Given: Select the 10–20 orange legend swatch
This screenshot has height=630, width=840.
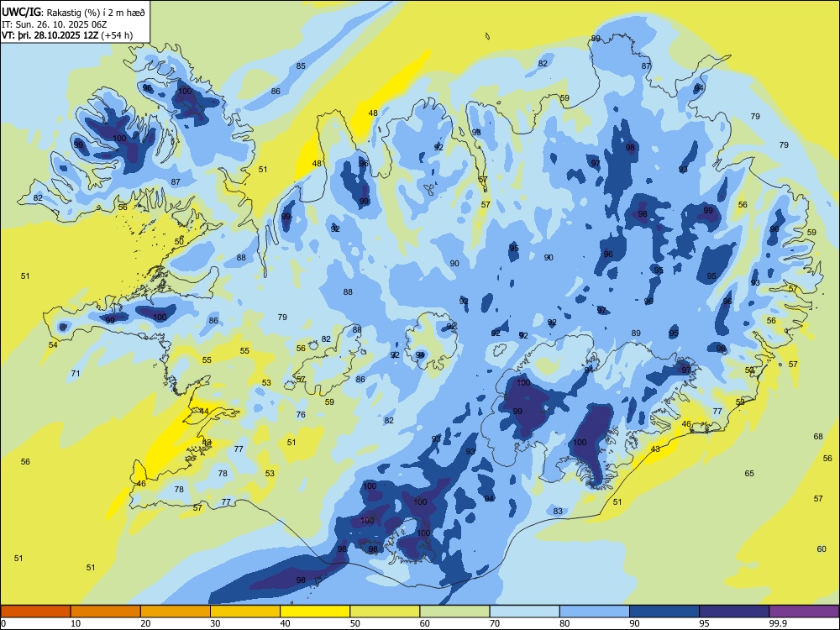Looking at the screenshot, I should pos(106,612).
